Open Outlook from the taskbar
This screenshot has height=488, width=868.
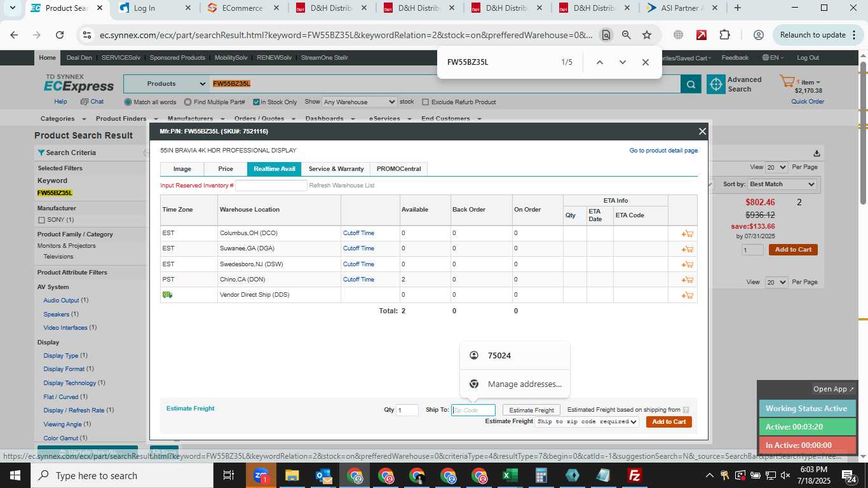(x=323, y=475)
